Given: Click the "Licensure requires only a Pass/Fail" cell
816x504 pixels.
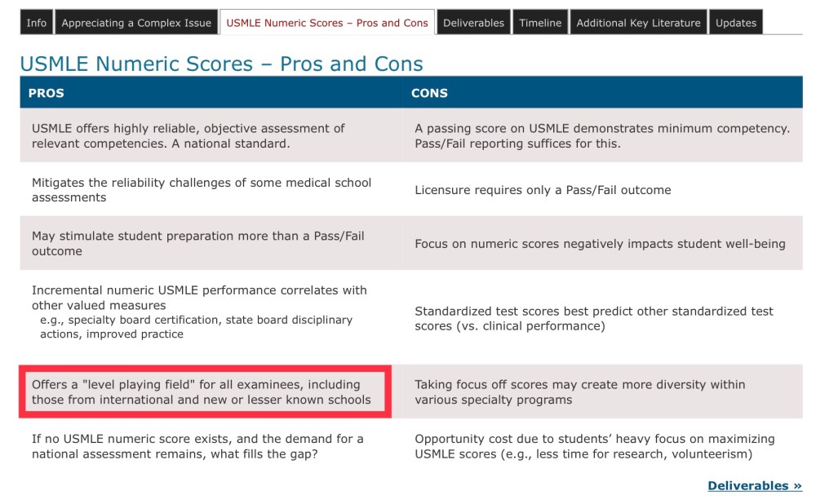Looking at the screenshot, I should pyautogui.click(x=543, y=190).
